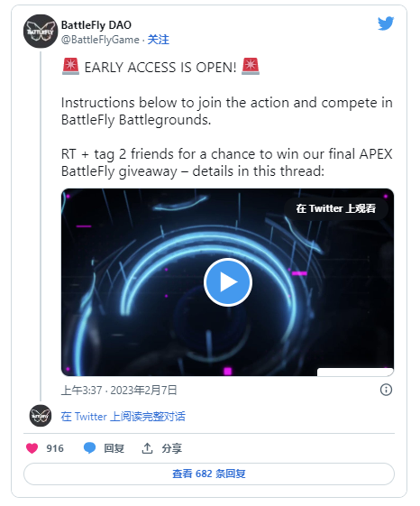Open the tweet timestamp 上午3:37 · 2023年2月7日

[x=119, y=391]
